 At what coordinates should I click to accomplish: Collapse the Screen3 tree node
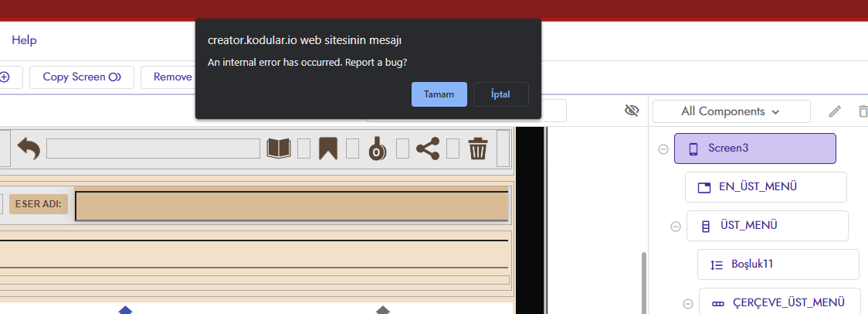tap(663, 149)
